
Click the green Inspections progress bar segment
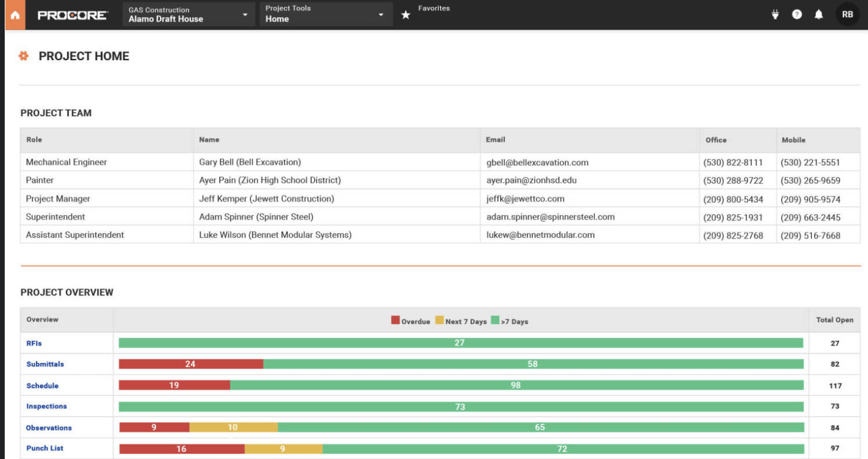(x=461, y=406)
